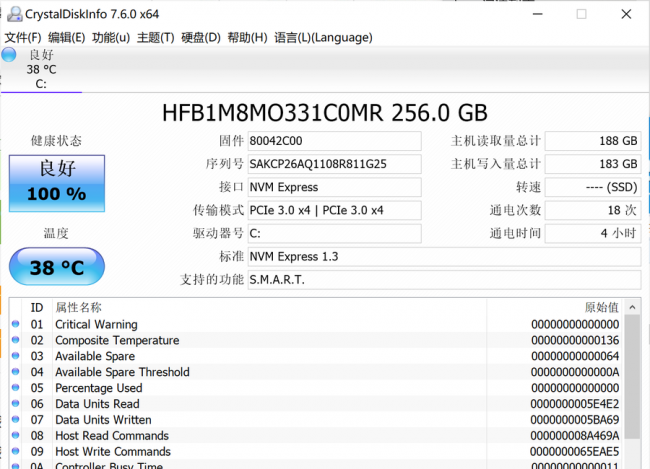
Task: Click the 驱动器号 field showing C:
Action: [335, 234]
